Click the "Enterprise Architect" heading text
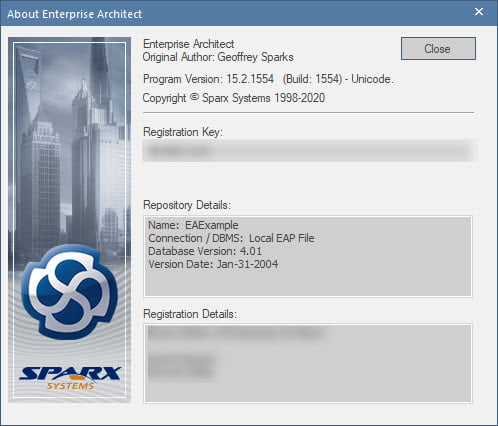The height and width of the screenshot is (426, 498). 188,44
